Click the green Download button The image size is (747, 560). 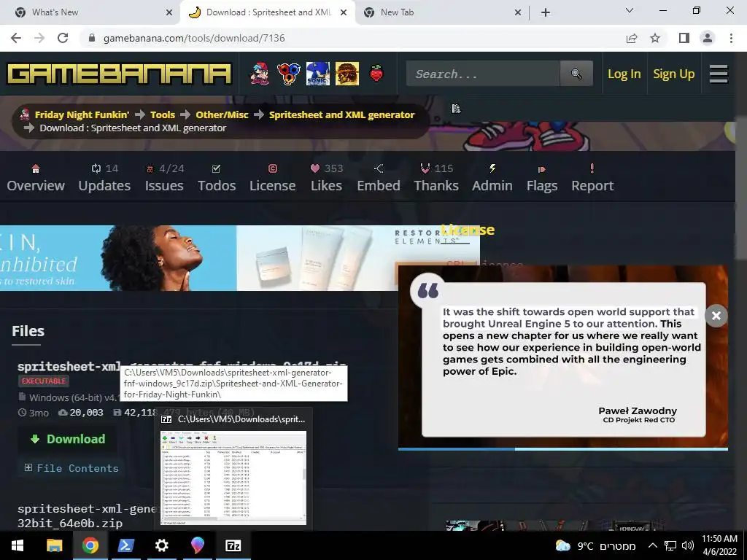67,439
